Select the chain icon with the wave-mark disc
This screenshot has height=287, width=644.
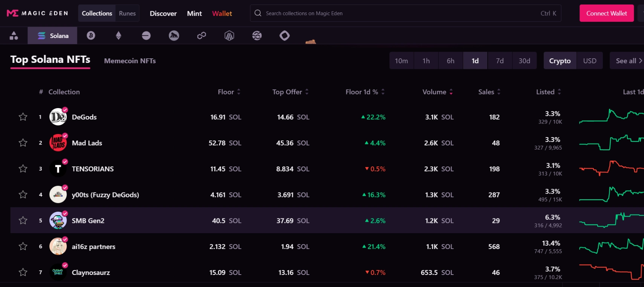point(174,36)
